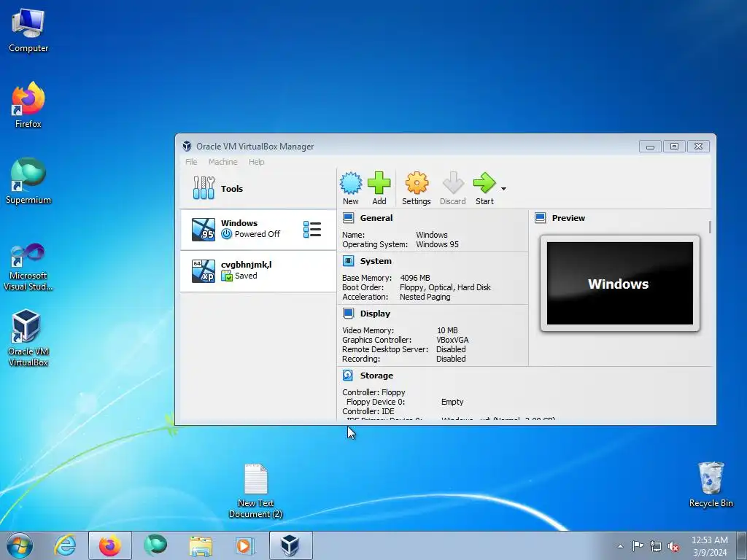Click the '10 MB' video memory value
Image resolution: width=747 pixels, height=560 pixels.
coord(447,330)
